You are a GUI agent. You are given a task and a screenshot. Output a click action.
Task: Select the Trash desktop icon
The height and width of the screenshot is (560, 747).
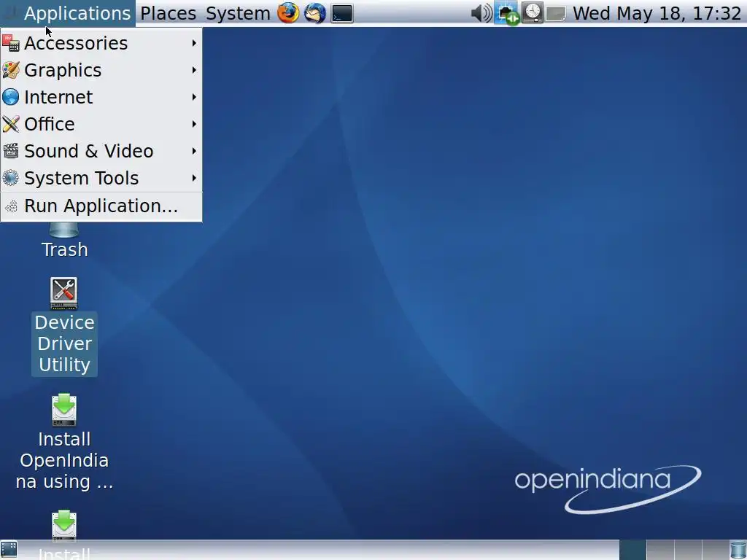tap(64, 241)
